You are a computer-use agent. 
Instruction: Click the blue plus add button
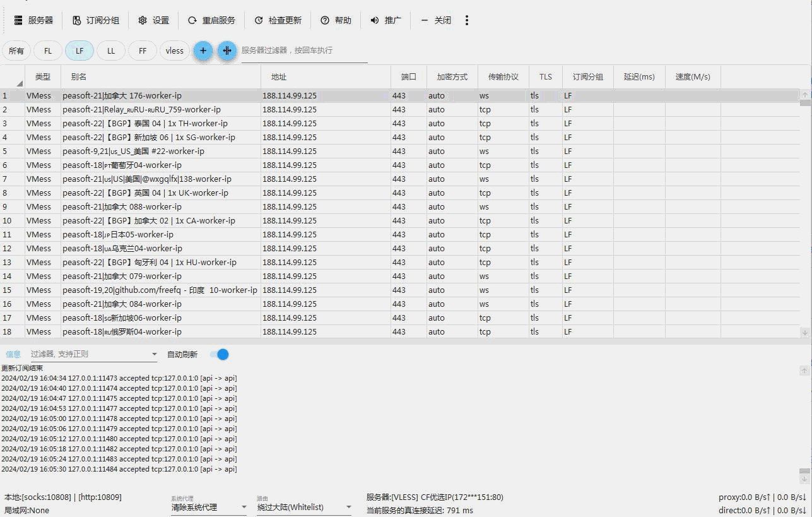pyautogui.click(x=203, y=51)
